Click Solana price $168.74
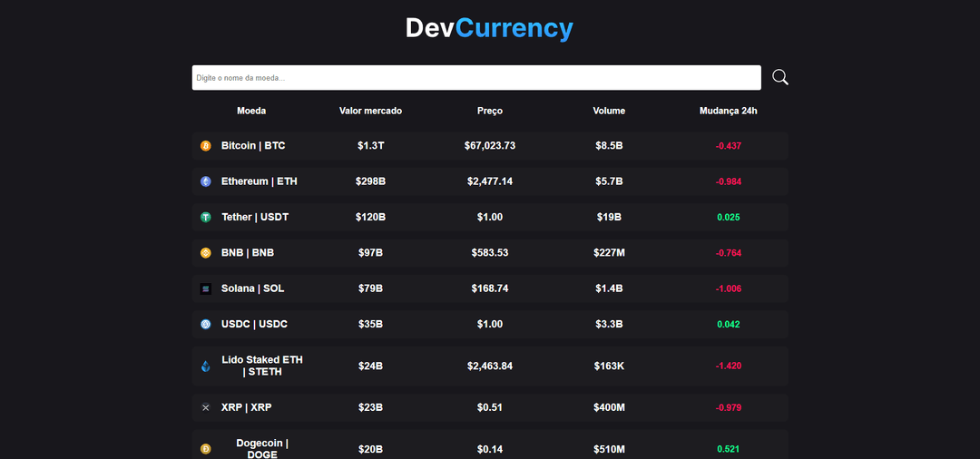 point(490,288)
